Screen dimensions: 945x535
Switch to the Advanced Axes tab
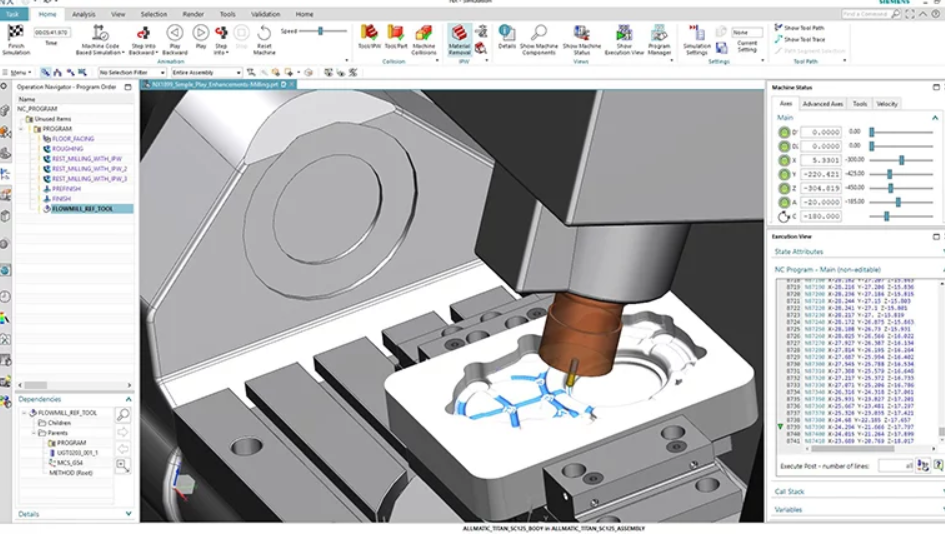[823, 104]
